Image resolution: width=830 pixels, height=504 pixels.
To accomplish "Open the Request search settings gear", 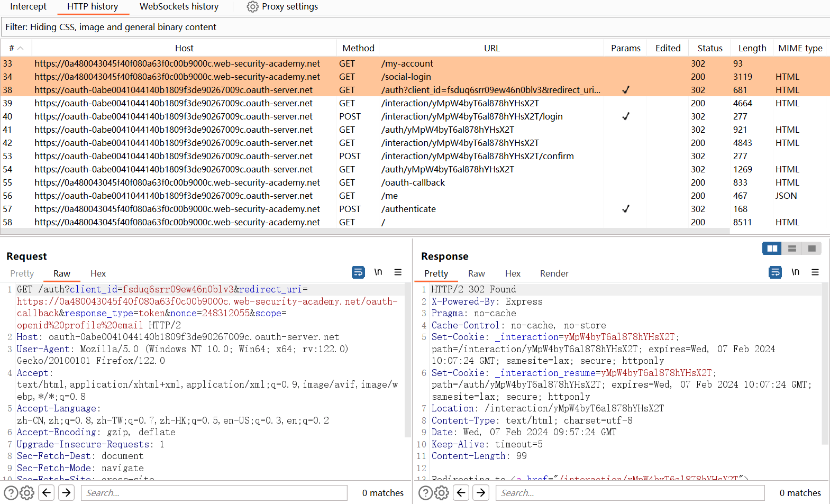I will coord(27,493).
